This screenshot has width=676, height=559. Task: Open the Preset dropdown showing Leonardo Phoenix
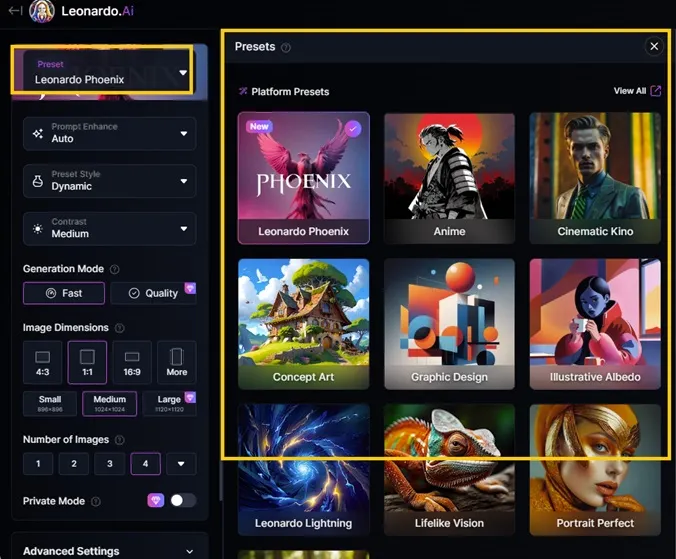point(110,72)
